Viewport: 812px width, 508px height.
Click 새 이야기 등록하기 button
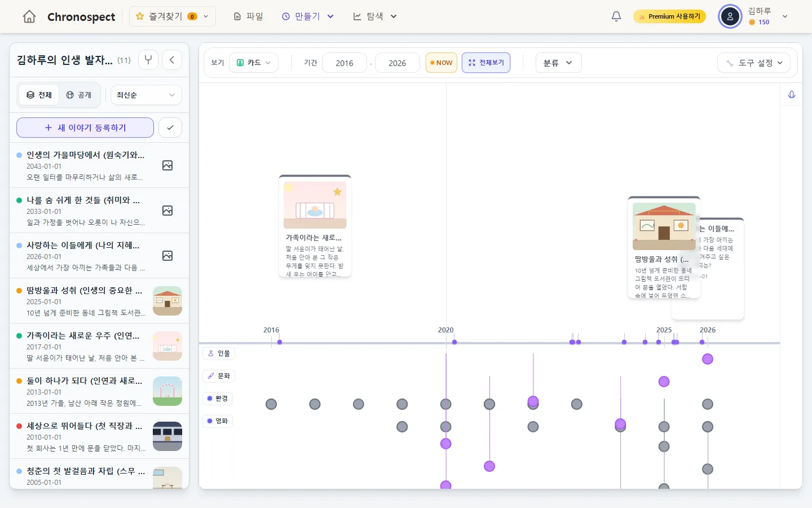click(x=85, y=128)
